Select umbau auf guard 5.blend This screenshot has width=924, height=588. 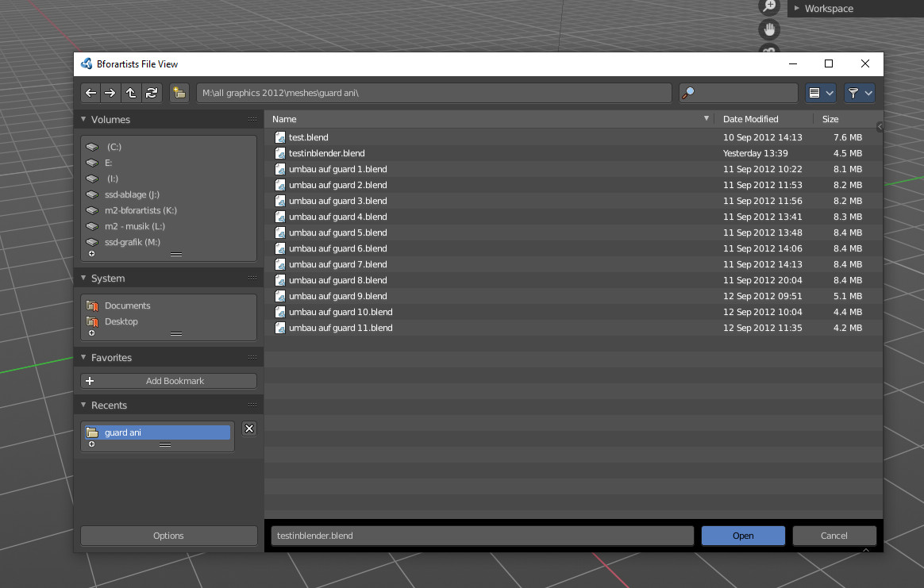573,233
